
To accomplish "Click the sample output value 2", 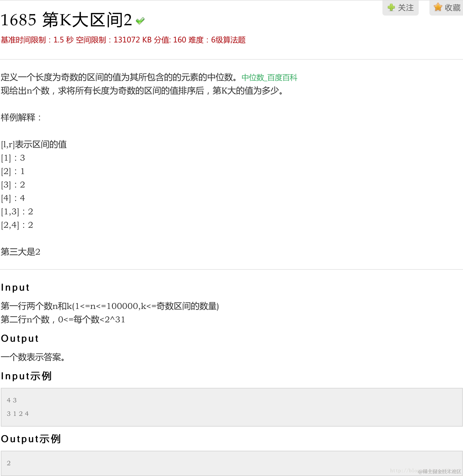I will [9, 463].
